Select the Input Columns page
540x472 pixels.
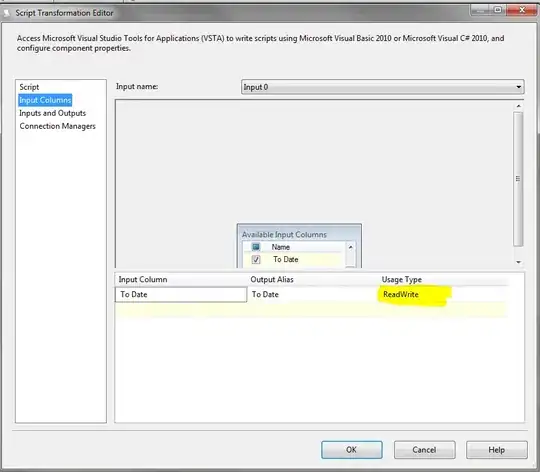pos(45,100)
